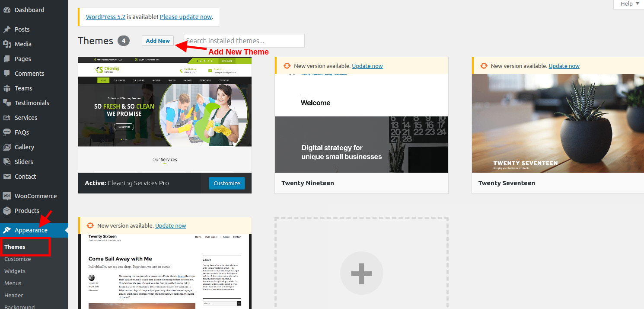644x309 pixels.
Task: Open the Appearance menu
Action: [34, 230]
